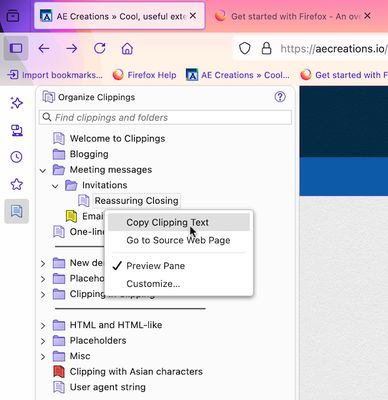Select the Placeholders folder row
The height and width of the screenshot is (400, 388).
click(x=98, y=341)
